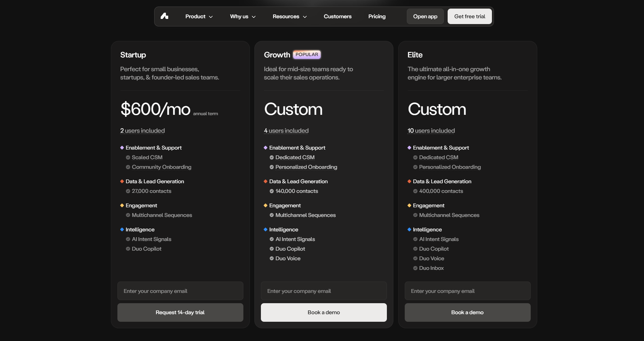Click Duo Inbox feature text
Viewport: 644px width, 341px height.
click(x=432, y=268)
